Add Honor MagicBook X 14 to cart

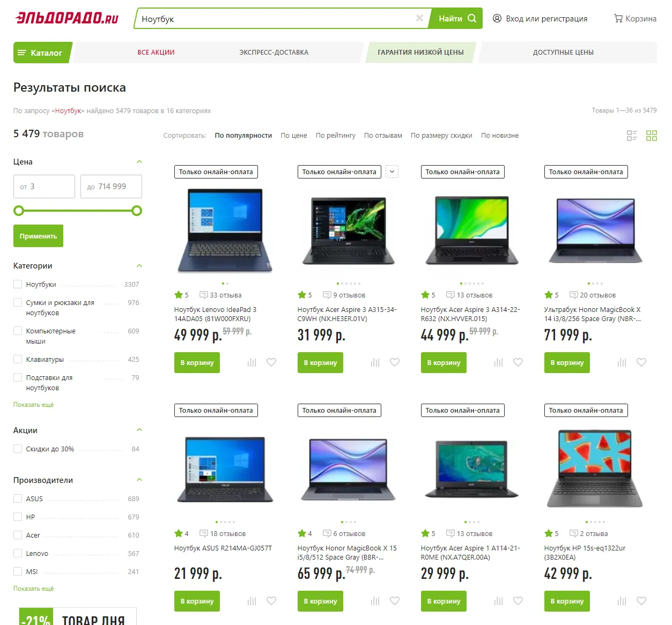point(567,362)
